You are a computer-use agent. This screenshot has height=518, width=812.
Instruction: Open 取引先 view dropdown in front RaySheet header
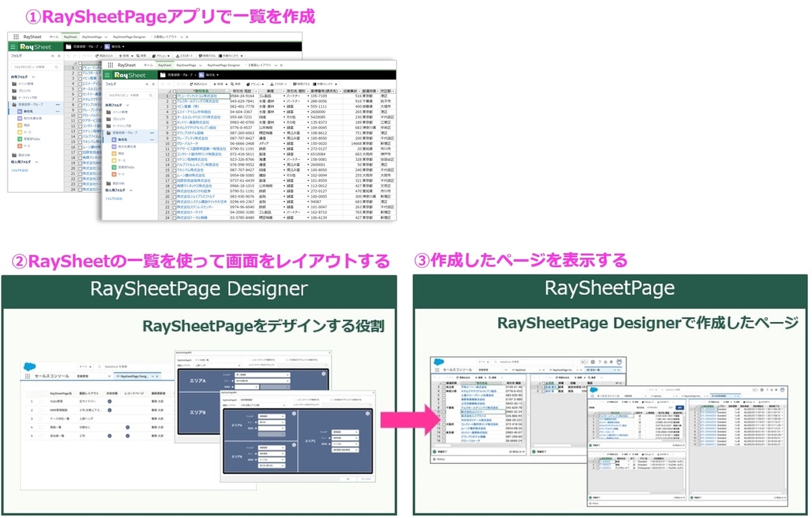coord(218,75)
